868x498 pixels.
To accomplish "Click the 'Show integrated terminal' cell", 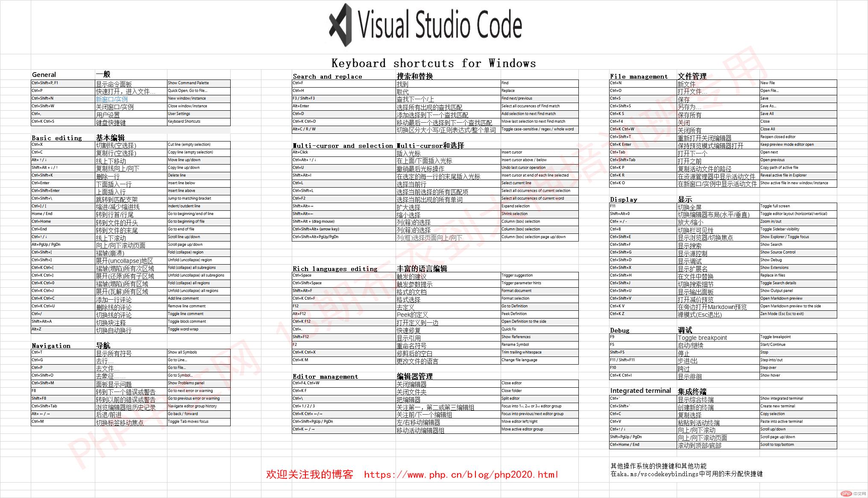I will click(x=798, y=399).
